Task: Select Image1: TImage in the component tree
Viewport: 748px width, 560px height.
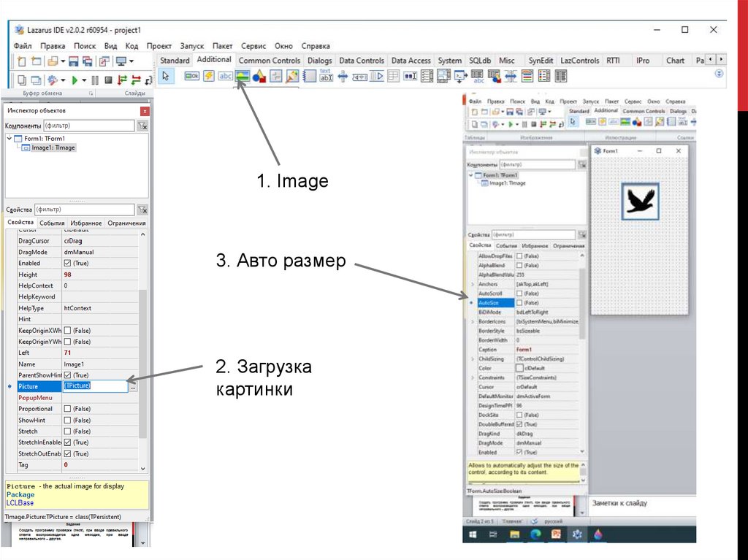Action: (53, 147)
